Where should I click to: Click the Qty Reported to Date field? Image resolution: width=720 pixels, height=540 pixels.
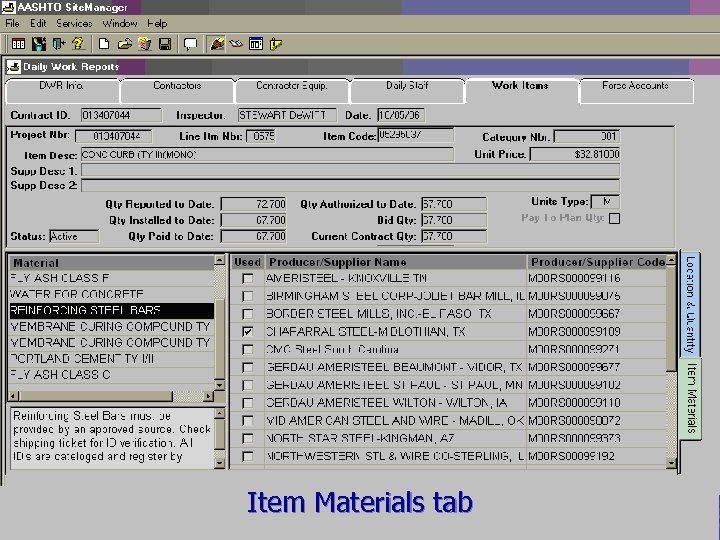253,204
